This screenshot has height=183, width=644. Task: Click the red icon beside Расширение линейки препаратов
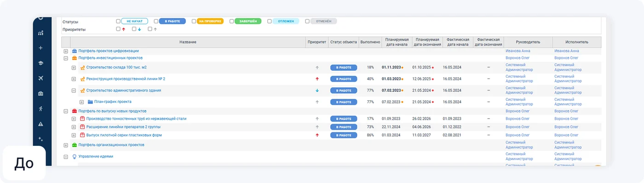coord(82,127)
